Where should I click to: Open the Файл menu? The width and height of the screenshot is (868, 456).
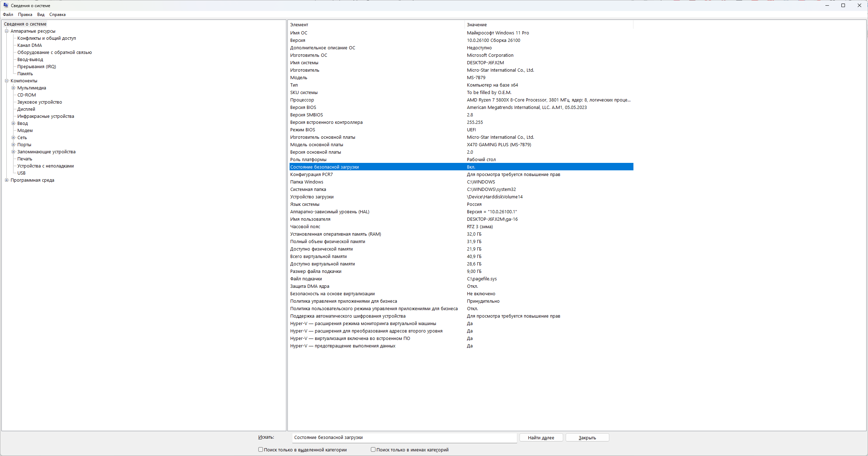8,15
